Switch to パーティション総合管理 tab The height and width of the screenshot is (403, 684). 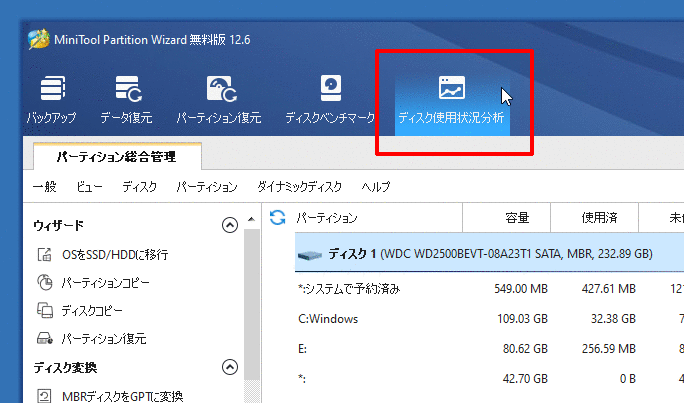116,157
